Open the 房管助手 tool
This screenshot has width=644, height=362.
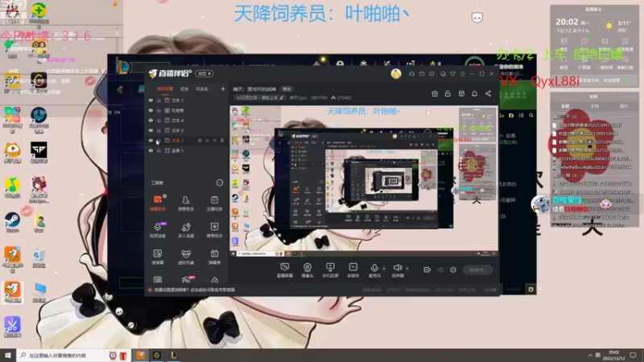(x=186, y=203)
